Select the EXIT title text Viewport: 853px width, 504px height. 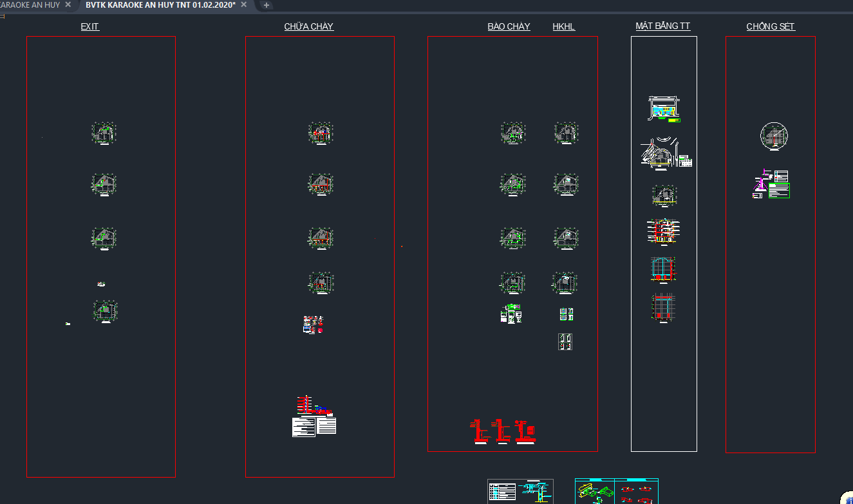tap(90, 26)
